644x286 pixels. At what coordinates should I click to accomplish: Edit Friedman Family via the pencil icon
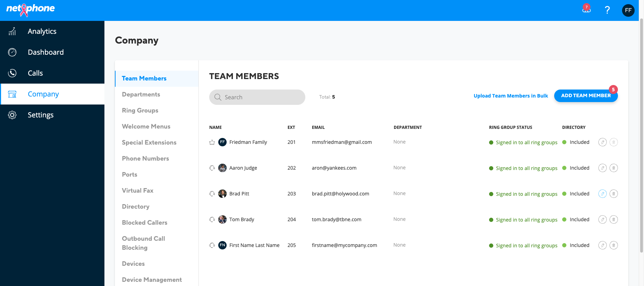click(x=602, y=142)
